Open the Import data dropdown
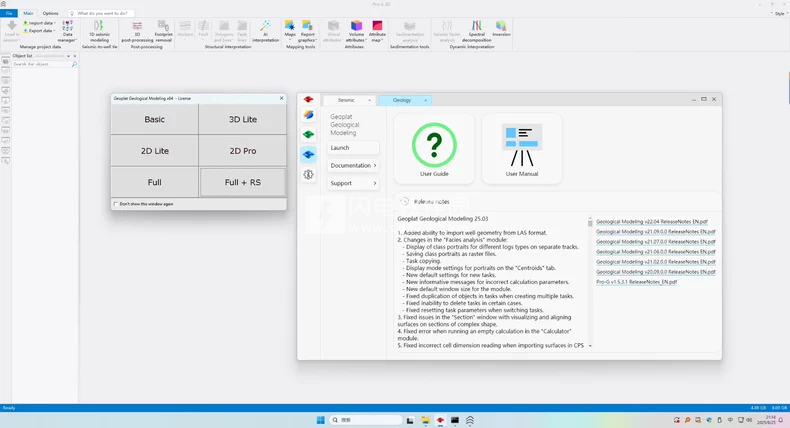The width and height of the screenshot is (790, 428). click(41, 22)
